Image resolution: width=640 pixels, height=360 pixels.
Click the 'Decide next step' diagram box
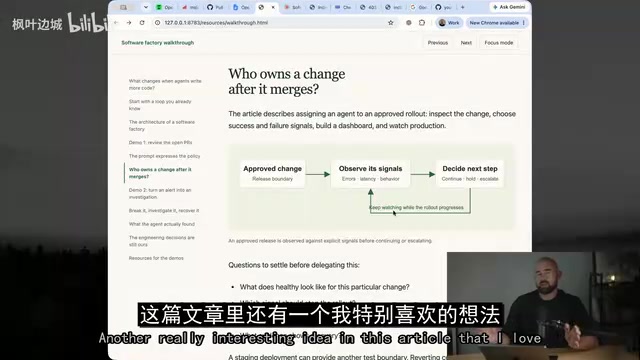tap(470, 173)
